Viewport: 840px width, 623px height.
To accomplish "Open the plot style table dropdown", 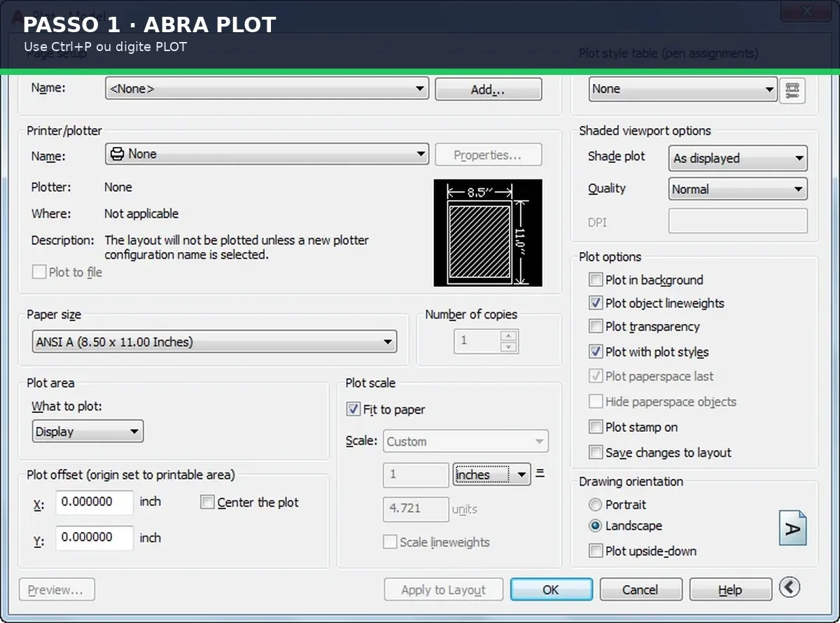I will (x=682, y=89).
